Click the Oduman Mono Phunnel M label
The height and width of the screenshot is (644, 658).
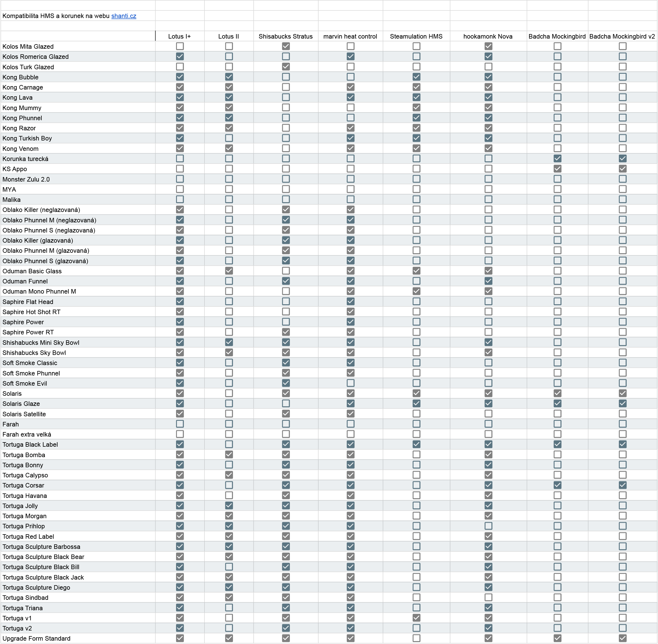(x=39, y=291)
